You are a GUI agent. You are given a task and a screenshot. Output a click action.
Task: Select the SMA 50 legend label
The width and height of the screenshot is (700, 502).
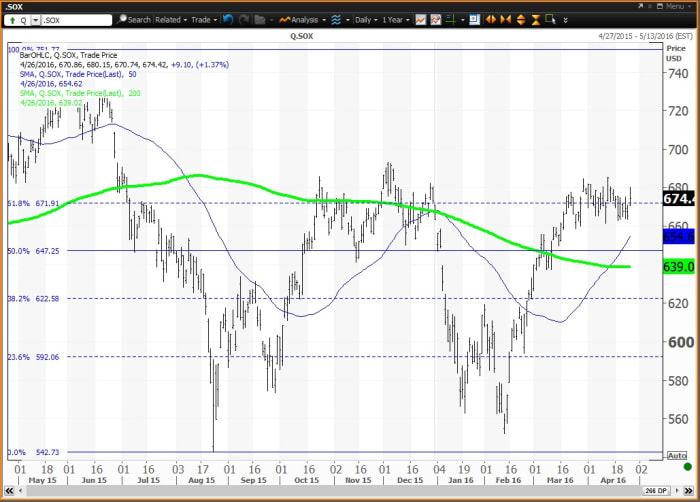pyautogui.click(x=78, y=75)
